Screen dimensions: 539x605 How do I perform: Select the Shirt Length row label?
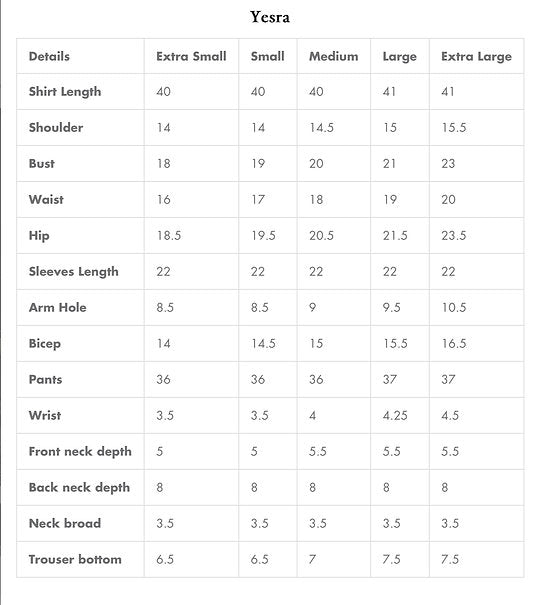(65, 92)
